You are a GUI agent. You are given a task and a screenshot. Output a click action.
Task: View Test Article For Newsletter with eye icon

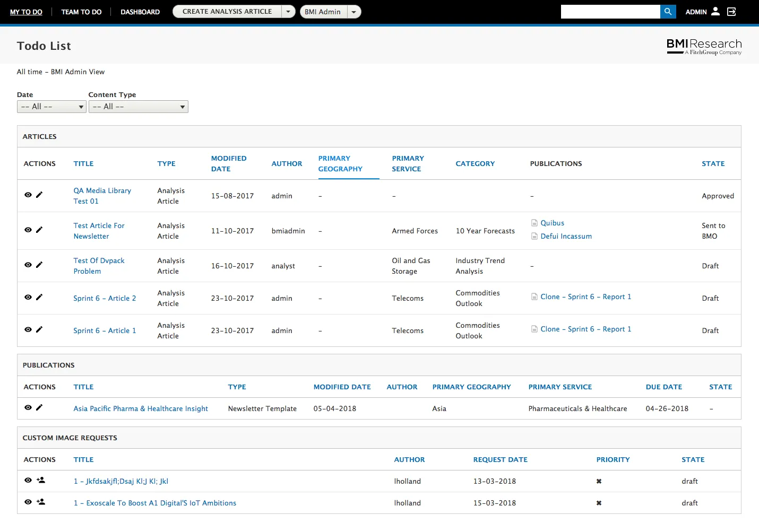[x=28, y=230]
